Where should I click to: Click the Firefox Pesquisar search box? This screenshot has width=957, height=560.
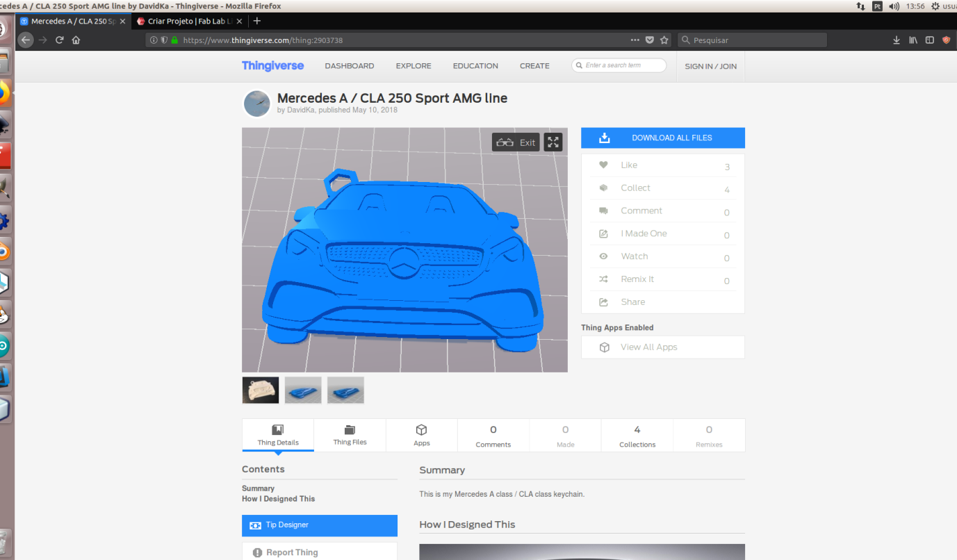click(752, 40)
